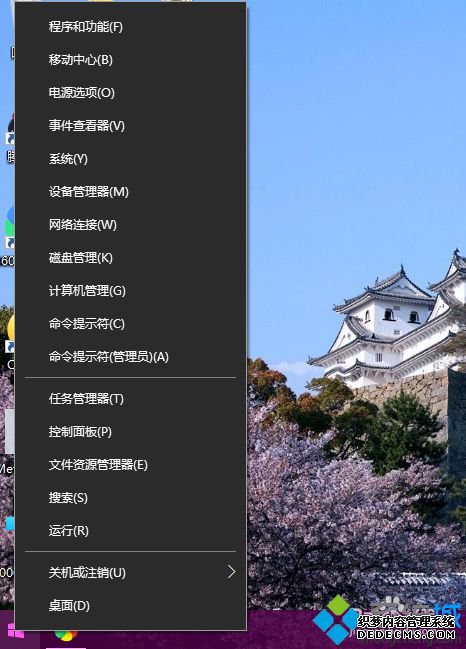The height and width of the screenshot is (649, 466).
Task: Launch 事件查看器(V)
Action: point(131,126)
